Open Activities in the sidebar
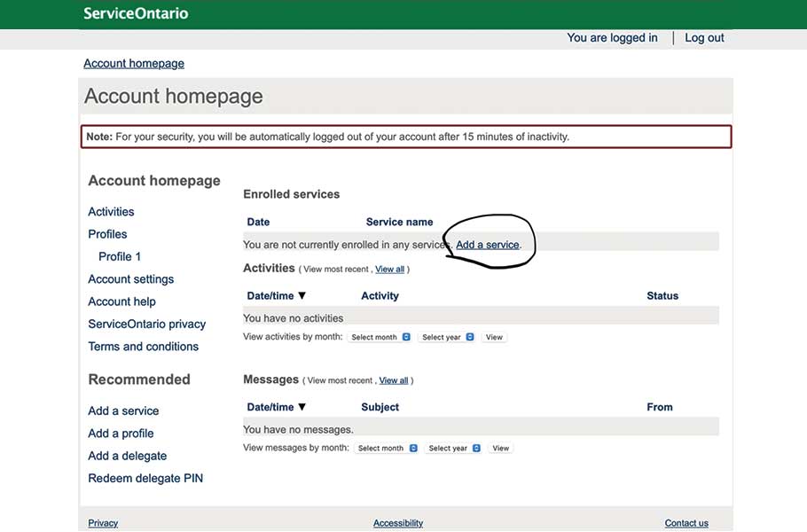This screenshot has width=807, height=532. (111, 212)
